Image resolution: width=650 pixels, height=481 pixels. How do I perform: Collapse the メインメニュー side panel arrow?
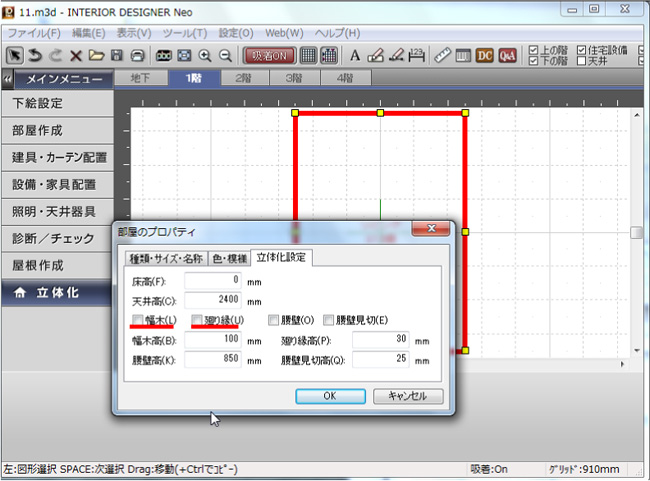pyautogui.click(x=8, y=79)
